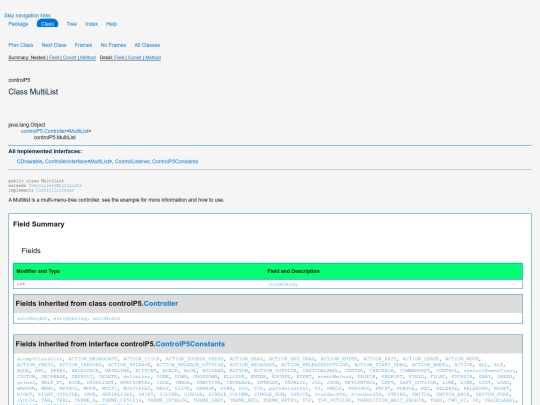Open the ACTION_WHEEL constant link
Image resolution: width=540 pixels, height=405 pixels.
[430, 365]
